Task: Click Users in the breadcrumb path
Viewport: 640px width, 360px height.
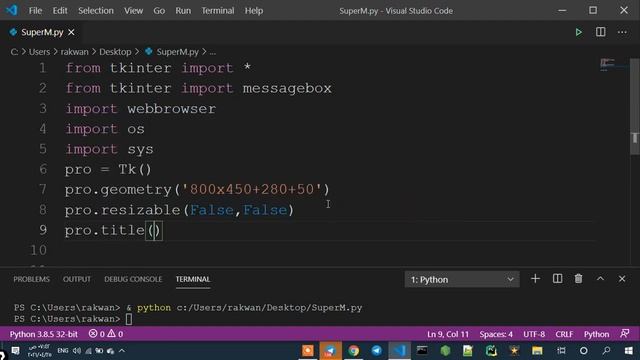Action: tap(39, 52)
